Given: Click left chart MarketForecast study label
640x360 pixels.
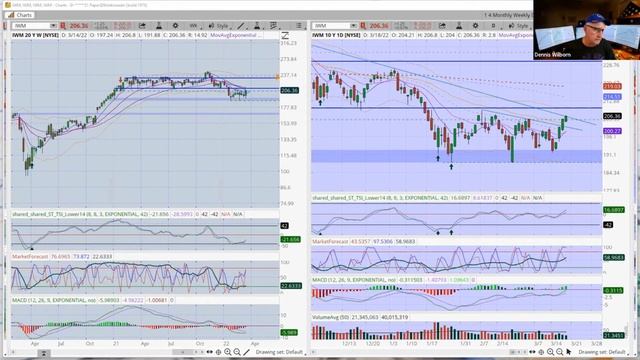Looking at the screenshot, I should pos(30,256).
